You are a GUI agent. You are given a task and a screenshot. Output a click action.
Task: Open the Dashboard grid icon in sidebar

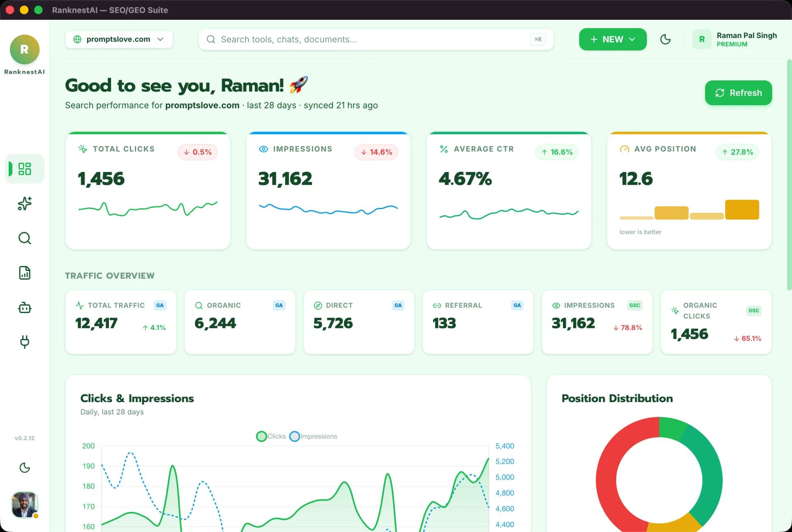coord(25,169)
